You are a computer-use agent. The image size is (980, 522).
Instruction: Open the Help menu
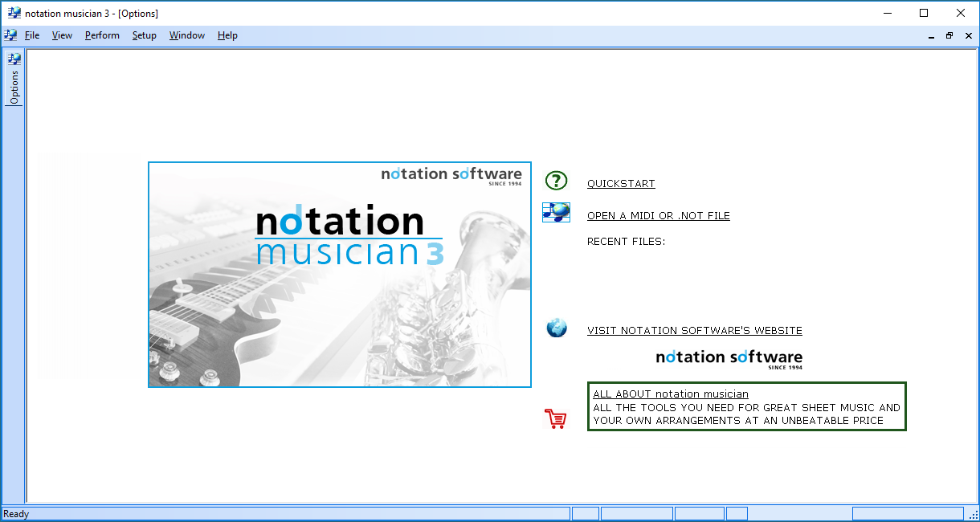[x=227, y=35]
